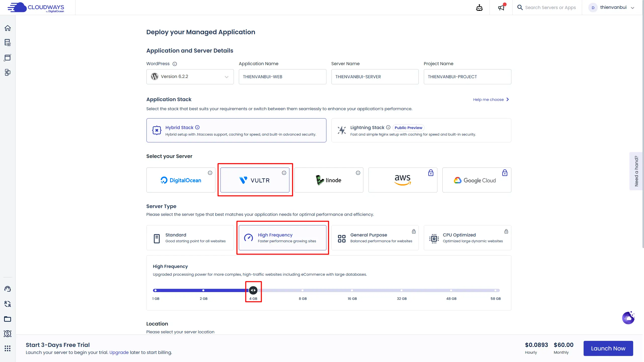Click the WordPress info icon
This screenshot has width=644, height=362.
point(175,64)
